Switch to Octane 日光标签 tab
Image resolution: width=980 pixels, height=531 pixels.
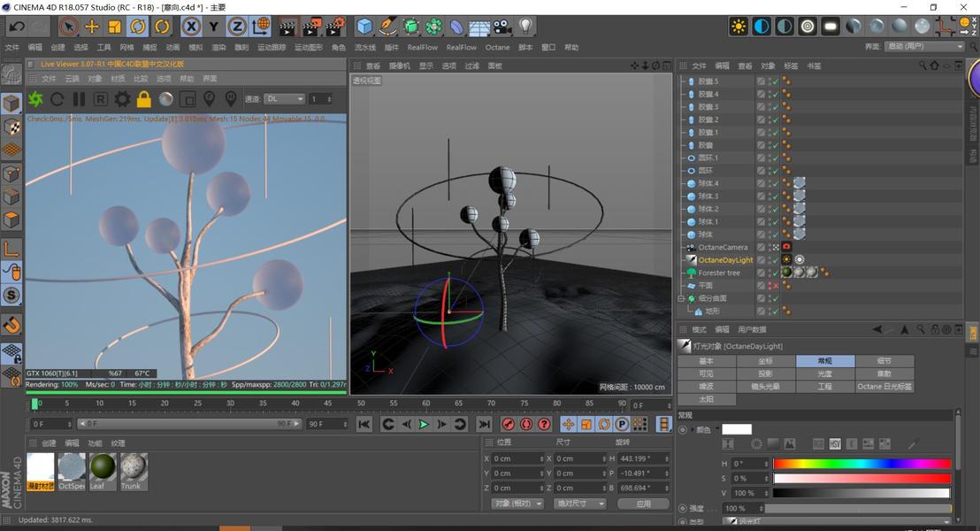[884, 387]
